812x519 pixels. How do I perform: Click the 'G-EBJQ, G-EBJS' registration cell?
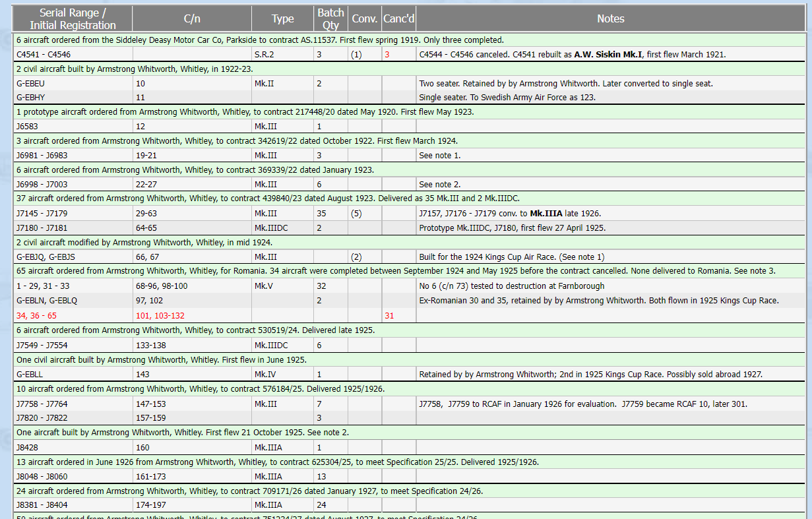pos(73,257)
